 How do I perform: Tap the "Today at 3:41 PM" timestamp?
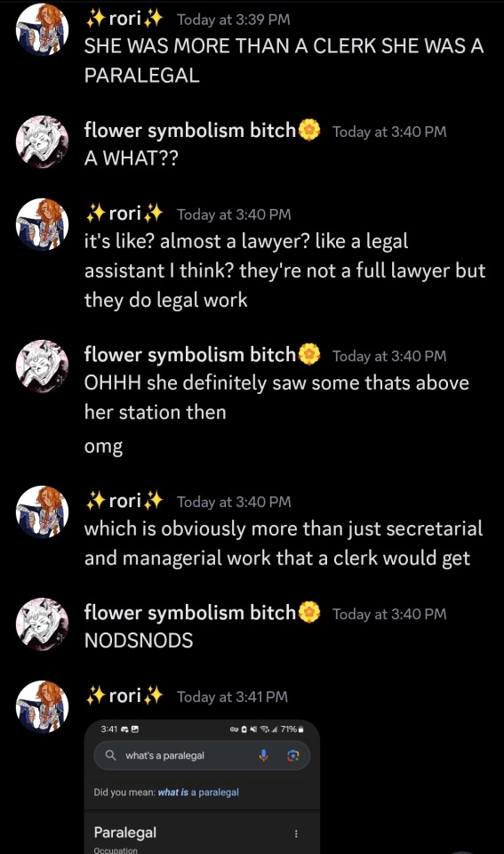click(232, 697)
